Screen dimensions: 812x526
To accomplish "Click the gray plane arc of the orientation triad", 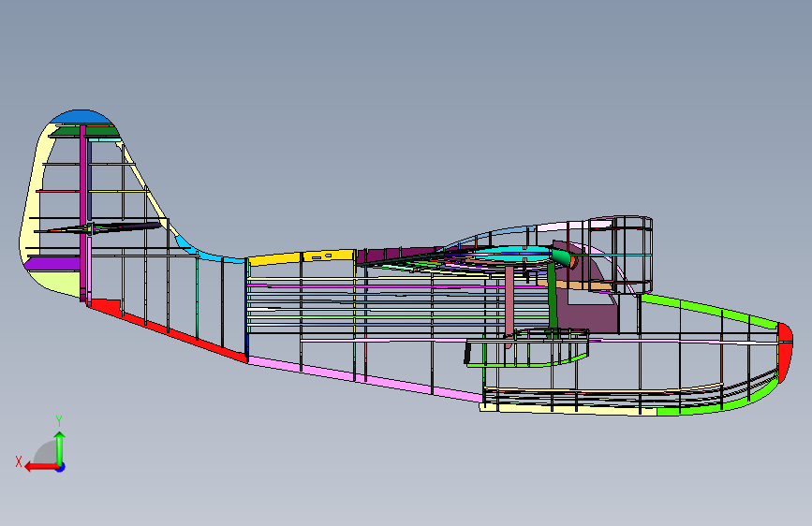I will coord(45,452).
